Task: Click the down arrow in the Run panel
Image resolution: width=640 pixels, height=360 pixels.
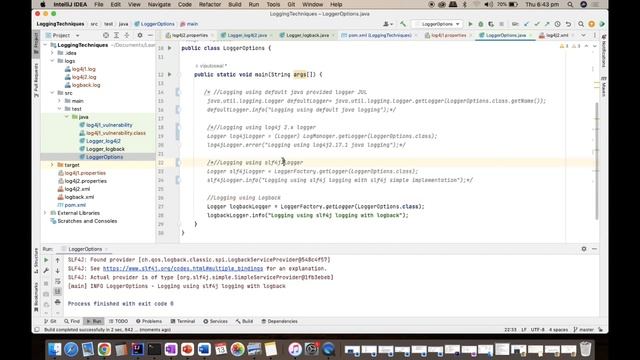Action: tap(58, 271)
